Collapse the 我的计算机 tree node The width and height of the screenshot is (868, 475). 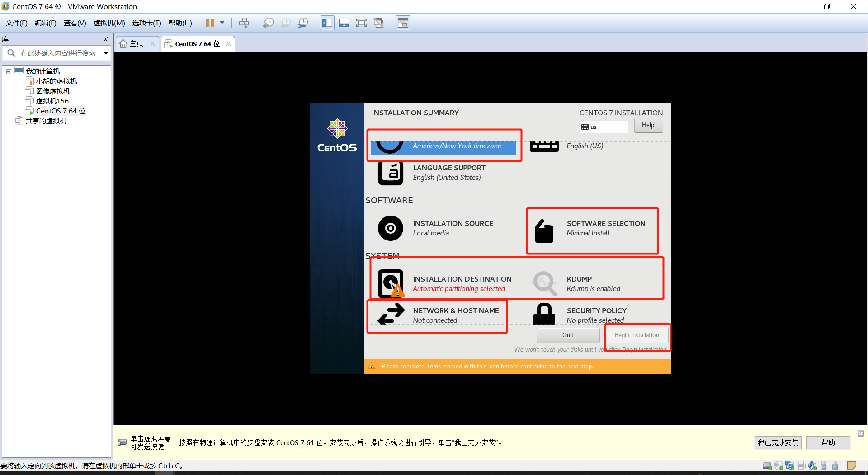pyautogui.click(x=9, y=71)
